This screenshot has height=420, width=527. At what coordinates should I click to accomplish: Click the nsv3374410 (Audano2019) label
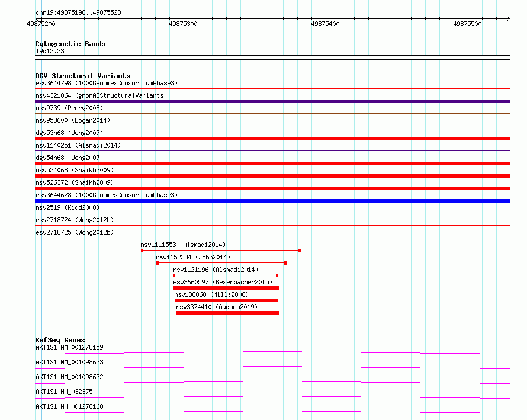tap(217, 307)
